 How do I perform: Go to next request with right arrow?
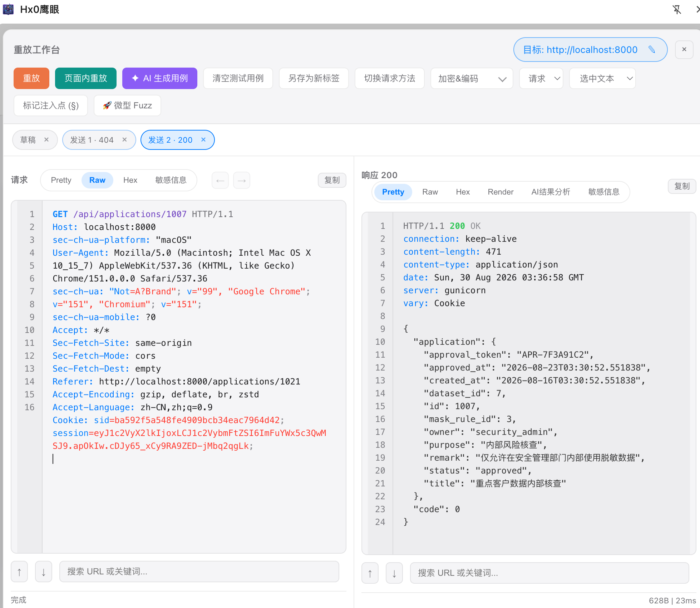pos(242,180)
